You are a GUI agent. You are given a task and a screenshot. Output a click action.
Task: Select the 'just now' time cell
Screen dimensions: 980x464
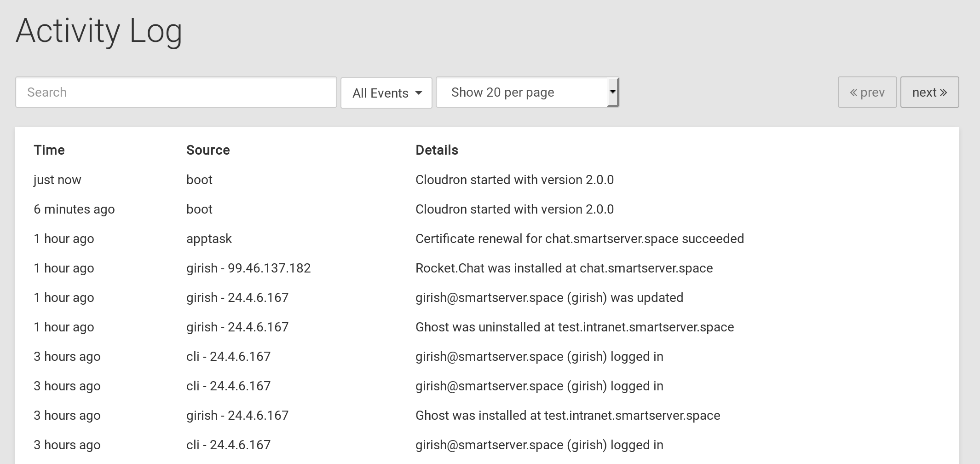pos(58,180)
